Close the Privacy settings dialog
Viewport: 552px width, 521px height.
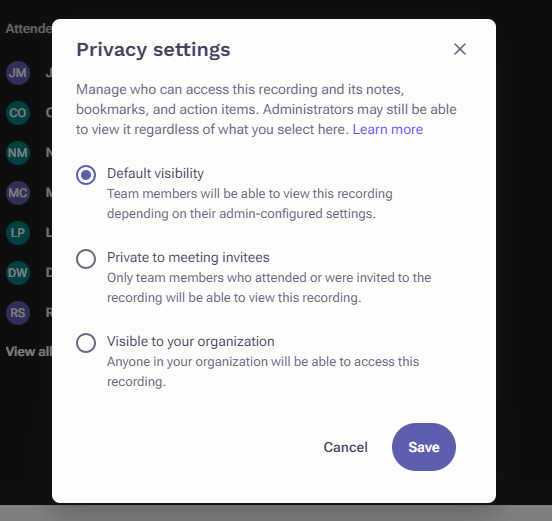pos(460,49)
